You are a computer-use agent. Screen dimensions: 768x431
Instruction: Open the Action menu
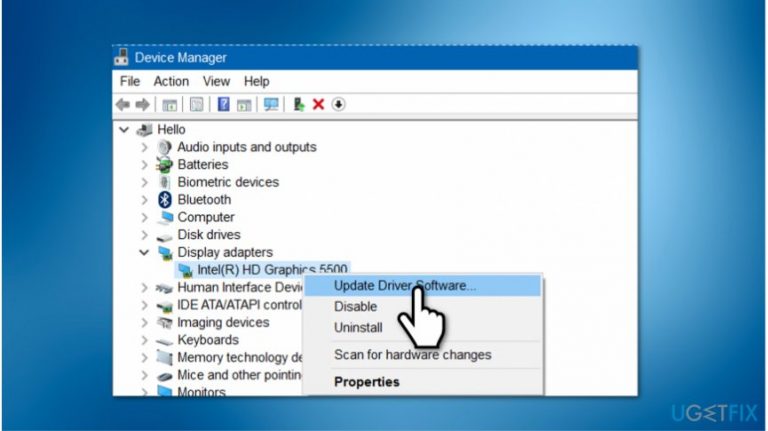click(171, 81)
